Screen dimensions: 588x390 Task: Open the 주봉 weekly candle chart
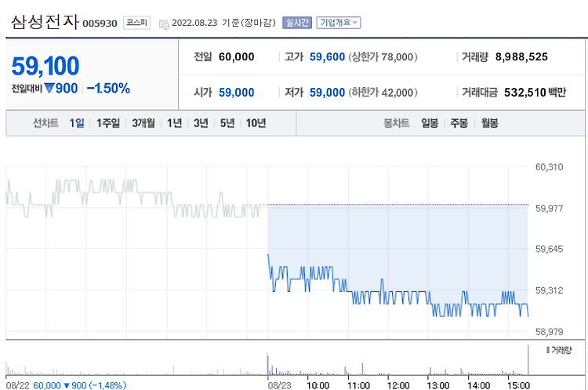pyautogui.click(x=459, y=122)
